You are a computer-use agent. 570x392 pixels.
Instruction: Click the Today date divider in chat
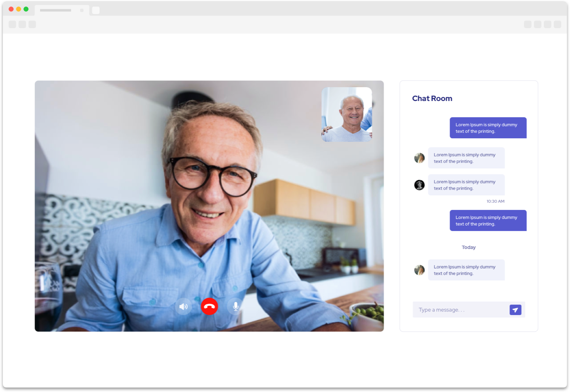click(x=469, y=247)
